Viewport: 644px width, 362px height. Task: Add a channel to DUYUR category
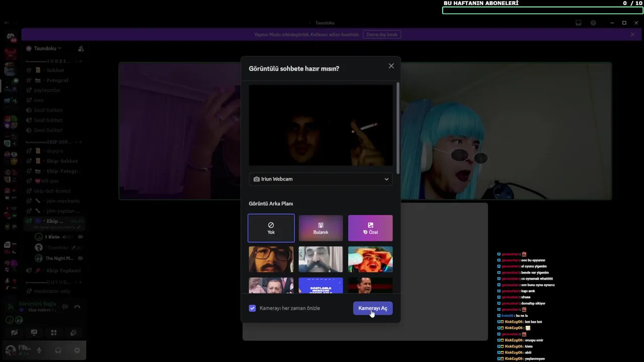tap(82, 283)
